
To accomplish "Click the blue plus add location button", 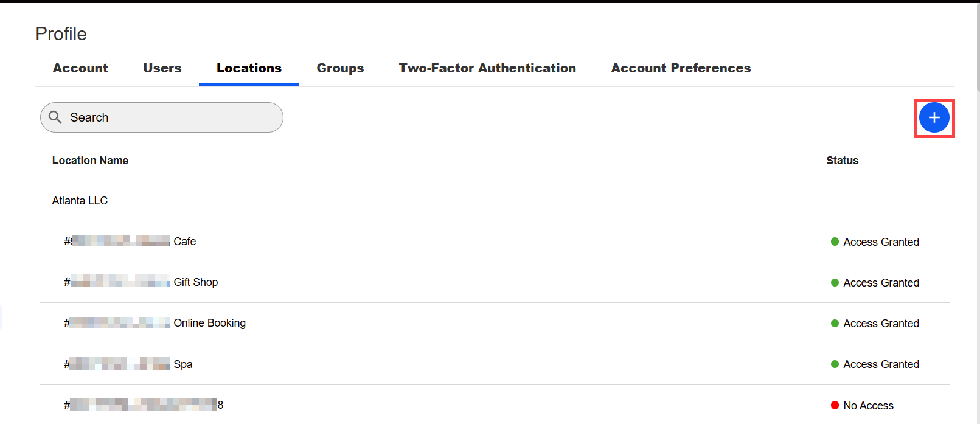I will (x=934, y=117).
